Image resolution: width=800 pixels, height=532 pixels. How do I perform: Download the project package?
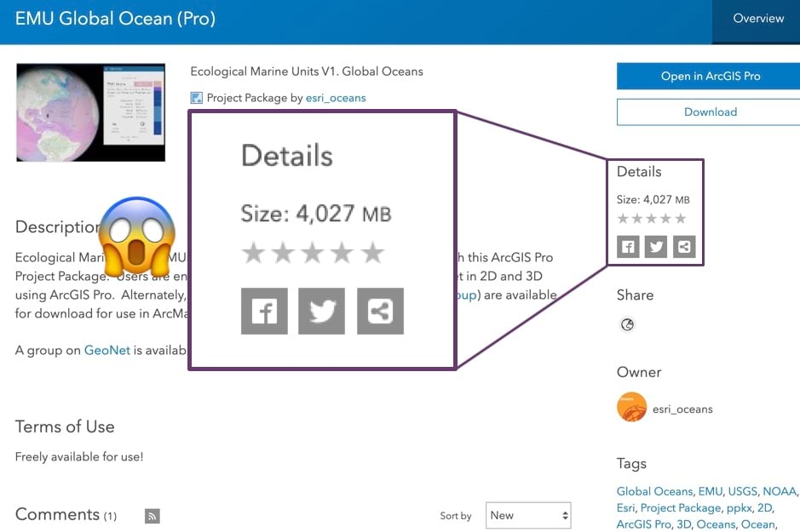(x=711, y=112)
